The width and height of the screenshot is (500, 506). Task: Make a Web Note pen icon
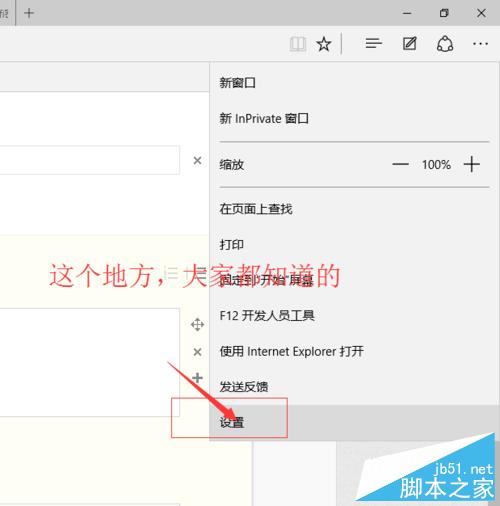410,44
